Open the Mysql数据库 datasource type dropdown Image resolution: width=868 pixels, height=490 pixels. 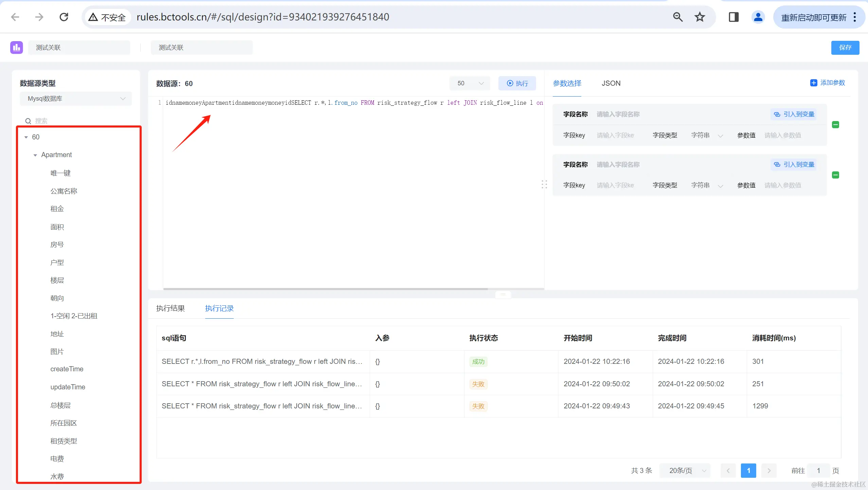76,99
